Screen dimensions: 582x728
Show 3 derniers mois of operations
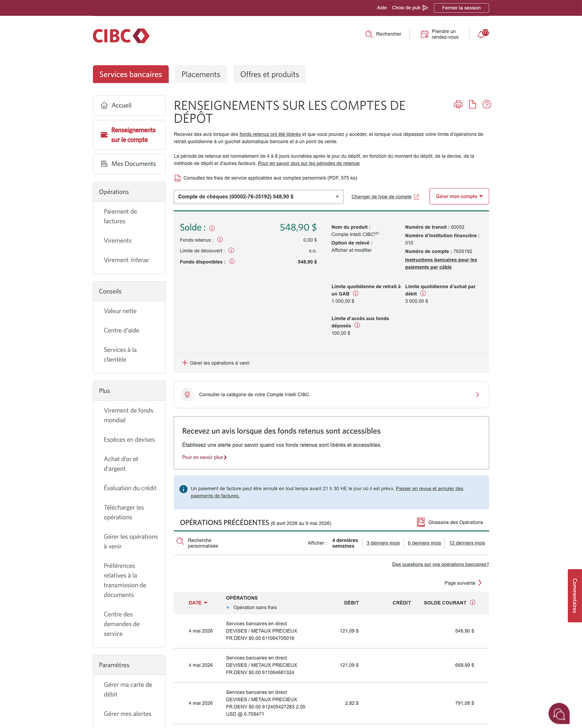click(383, 543)
